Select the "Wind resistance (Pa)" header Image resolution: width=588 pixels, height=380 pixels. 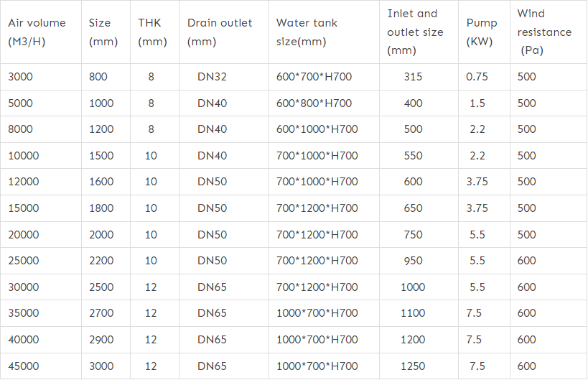pyautogui.click(x=544, y=32)
